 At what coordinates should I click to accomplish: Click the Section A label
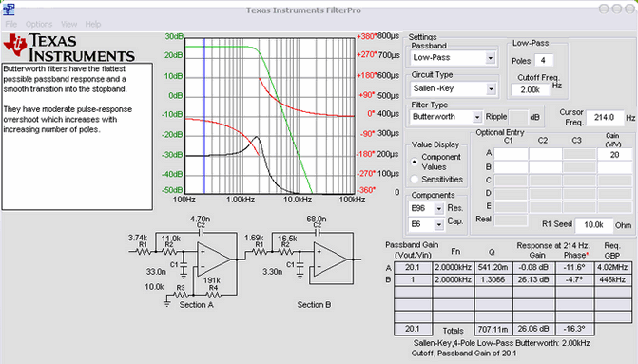[x=196, y=305]
